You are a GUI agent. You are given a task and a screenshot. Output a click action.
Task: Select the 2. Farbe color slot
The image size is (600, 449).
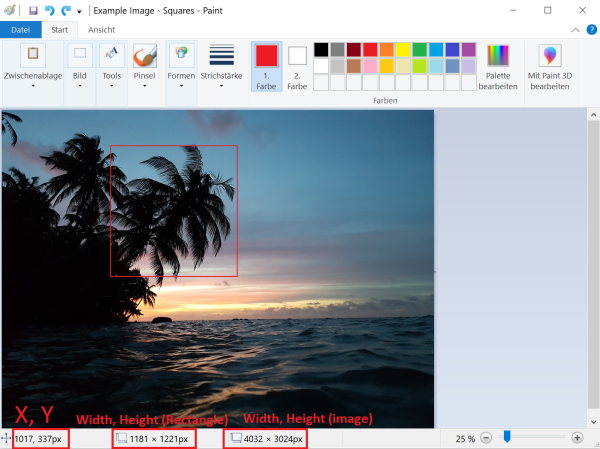click(297, 66)
